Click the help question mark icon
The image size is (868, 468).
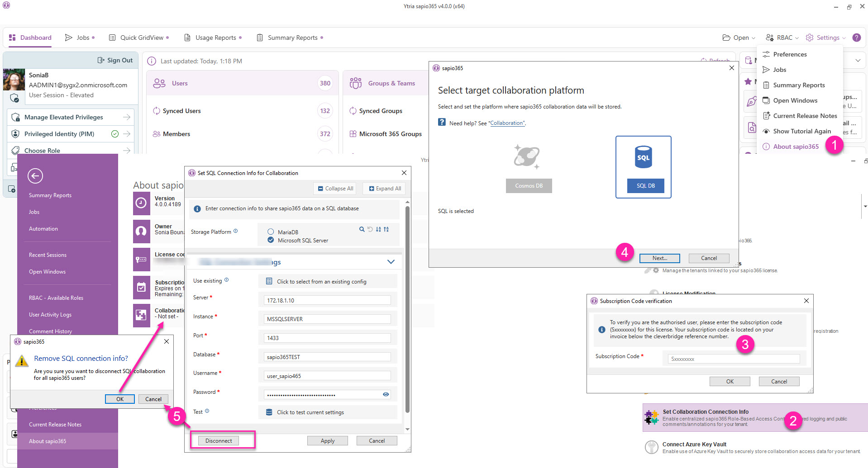coord(856,38)
